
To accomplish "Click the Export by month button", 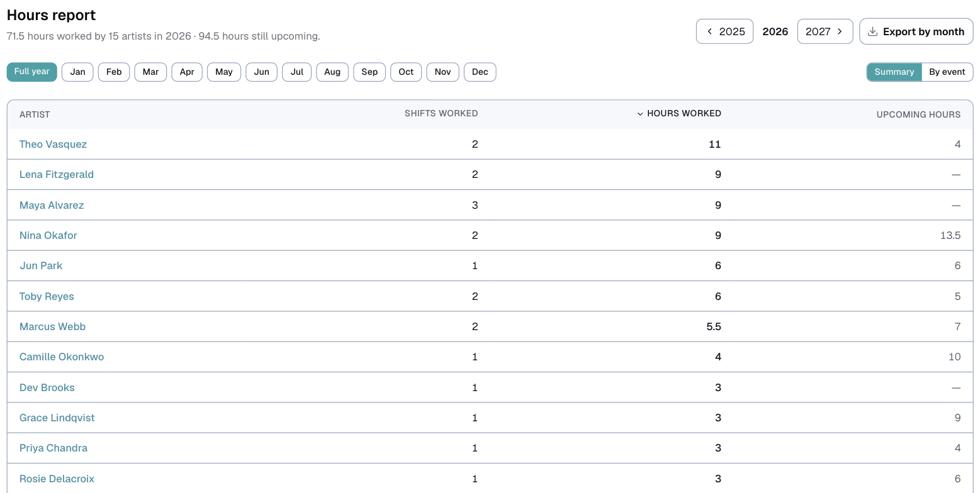I will coord(916,31).
